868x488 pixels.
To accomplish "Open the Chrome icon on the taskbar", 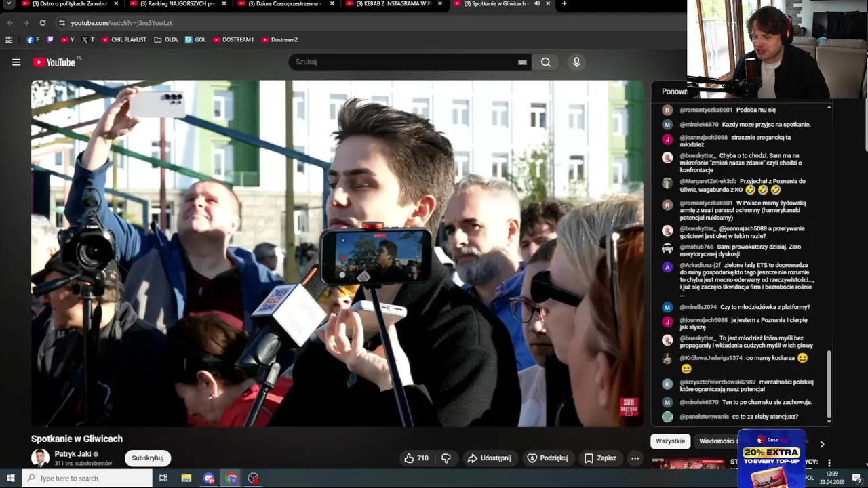I will (231, 478).
